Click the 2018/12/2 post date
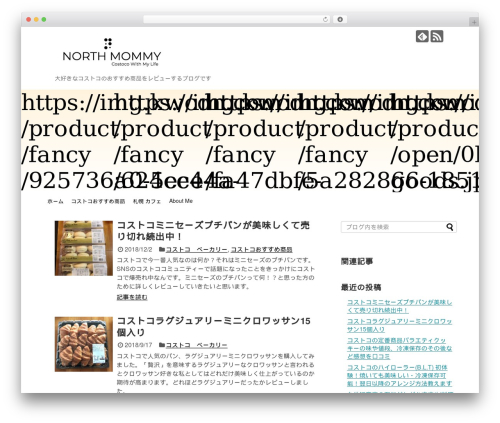This screenshot has width=500, height=423. click(138, 249)
